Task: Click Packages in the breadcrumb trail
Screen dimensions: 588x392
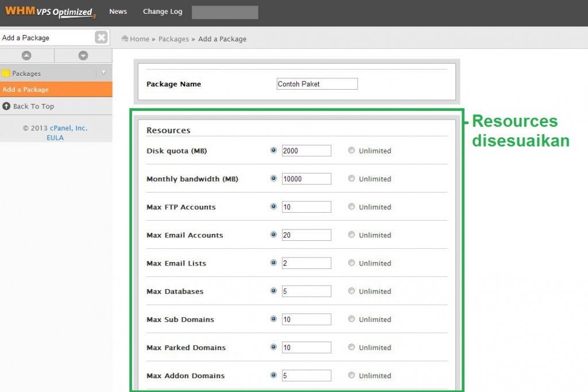Action: tap(173, 39)
